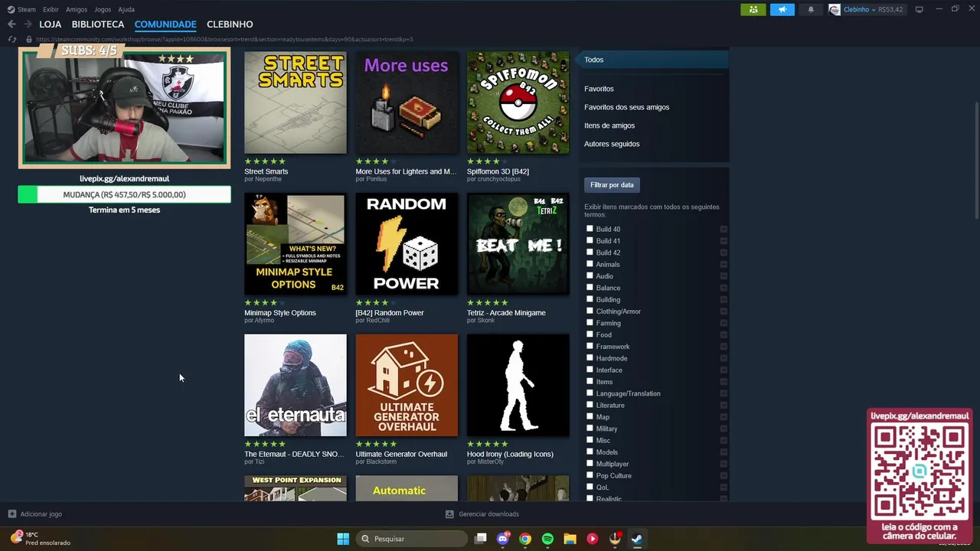The width and height of the screenshot is (980, 551).
Task: Open the Street Smarts mod title
Action: point(266,171)
